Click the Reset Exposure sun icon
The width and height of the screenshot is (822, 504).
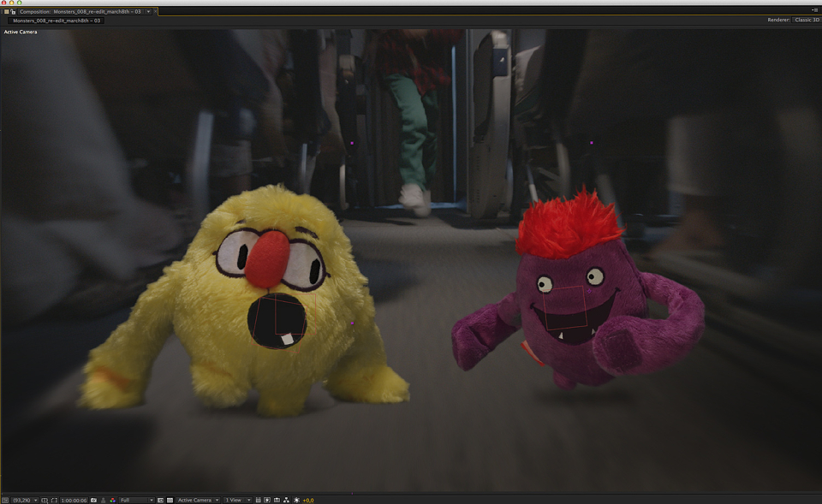[297, 501]
